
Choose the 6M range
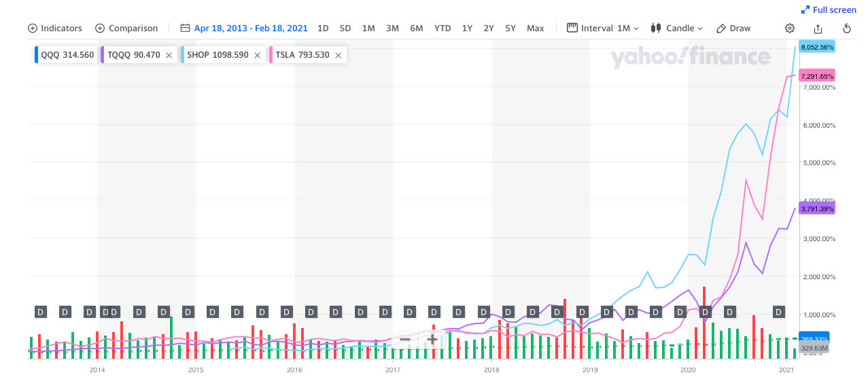[x=417, y=28]
